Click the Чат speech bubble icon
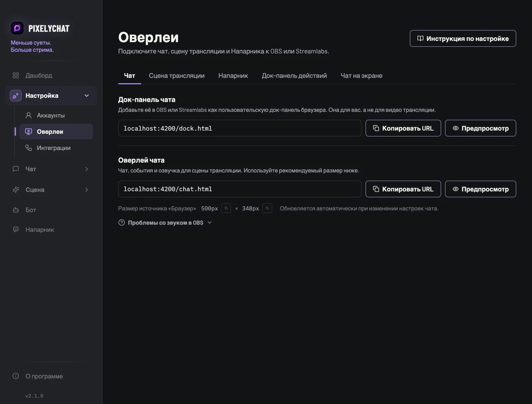This screenshot has width=532, height=404. pyautogui.click(x=16, y=169)
